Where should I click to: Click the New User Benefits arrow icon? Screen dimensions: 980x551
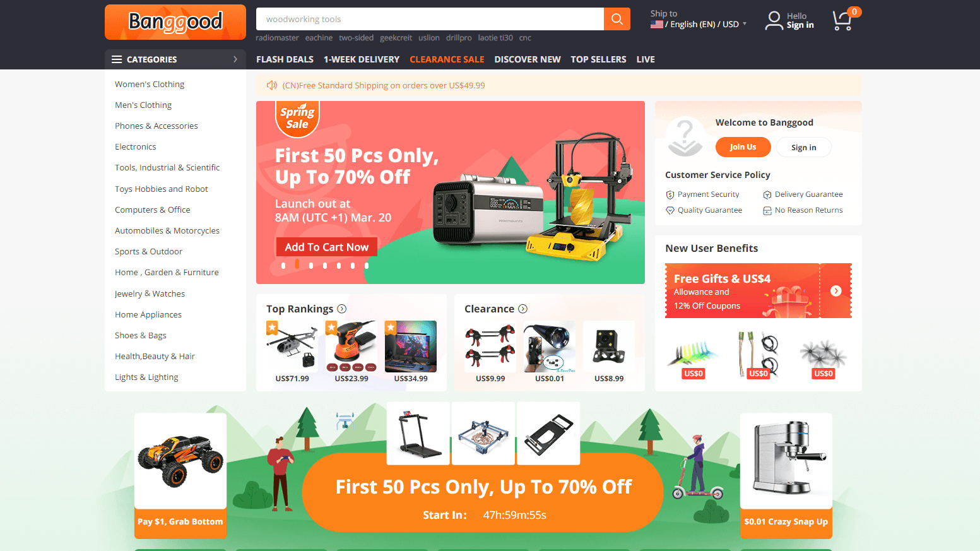click(x=836, y=291)
